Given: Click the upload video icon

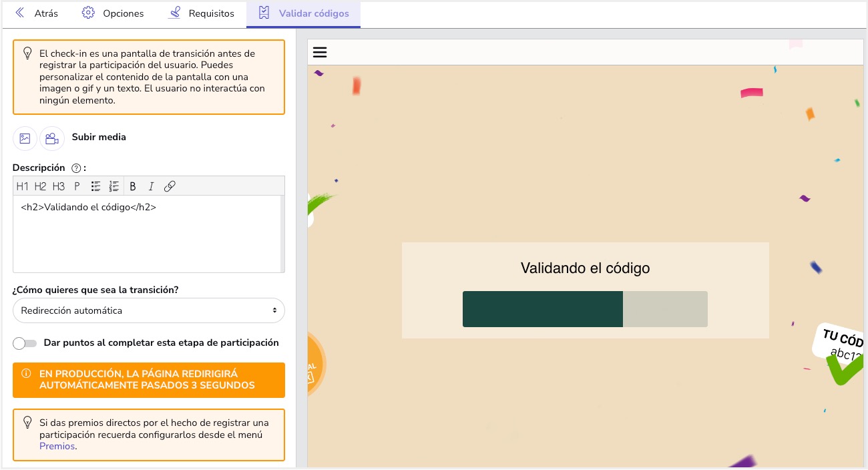Looking at the screenshot, I should (52, 138).
